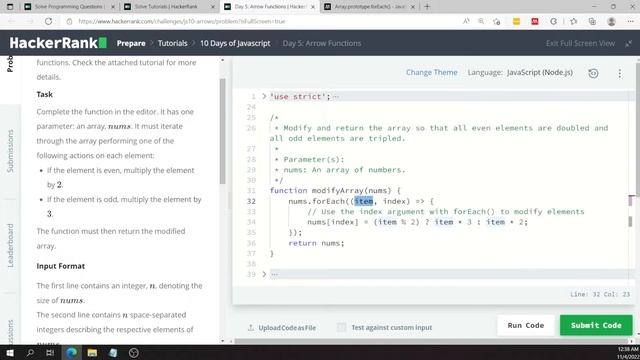
Task: Open the browser favorites list icon
Action: [573, 21]
